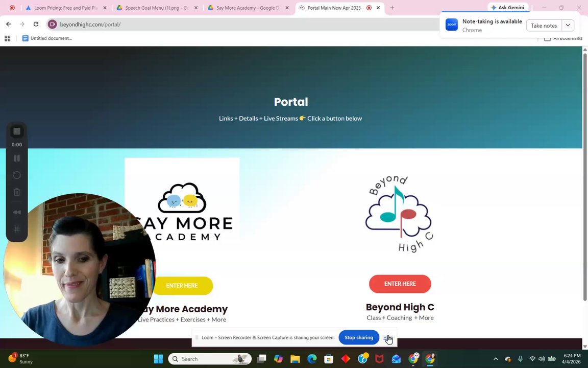The width and height of the screenshot is (588, 368).
Task: Open the Untitled document bookmark
Action: coord(47,38)
